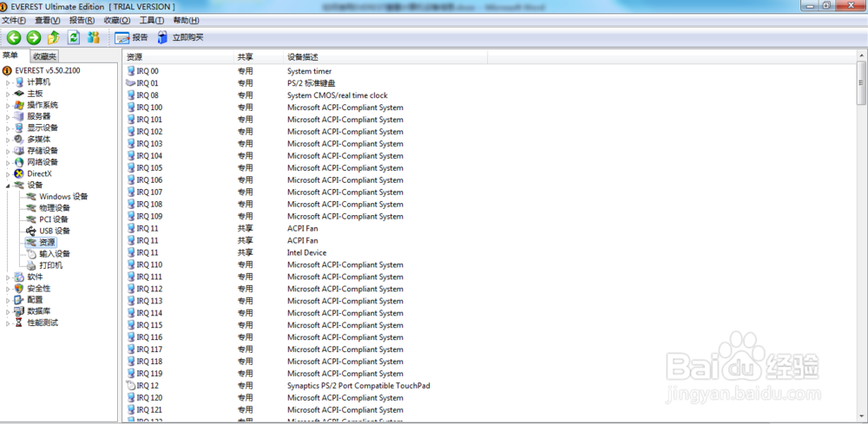Click the 立即购买 buy now button
Image resolution: width=868 pixels, height=424 pixels.
click(181, 37)
